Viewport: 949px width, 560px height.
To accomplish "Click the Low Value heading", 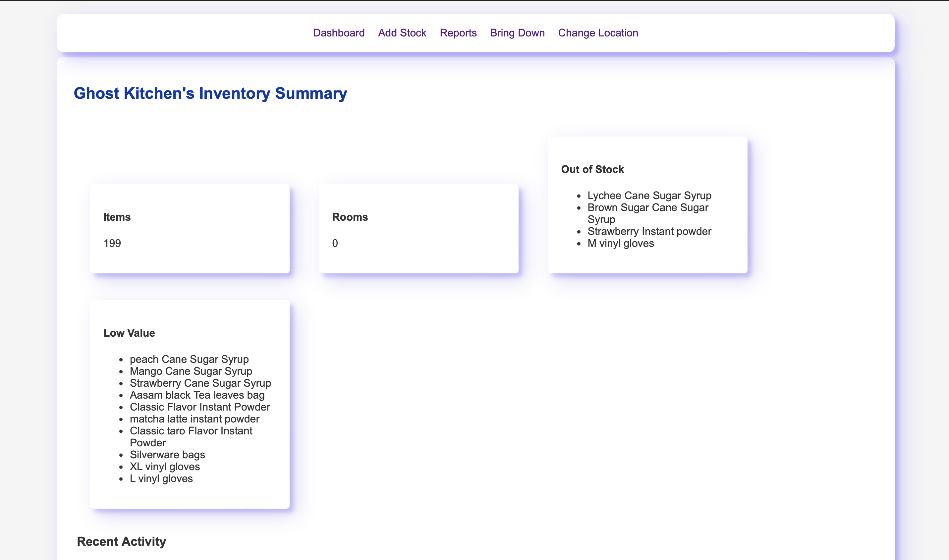I will pos(129,333).
